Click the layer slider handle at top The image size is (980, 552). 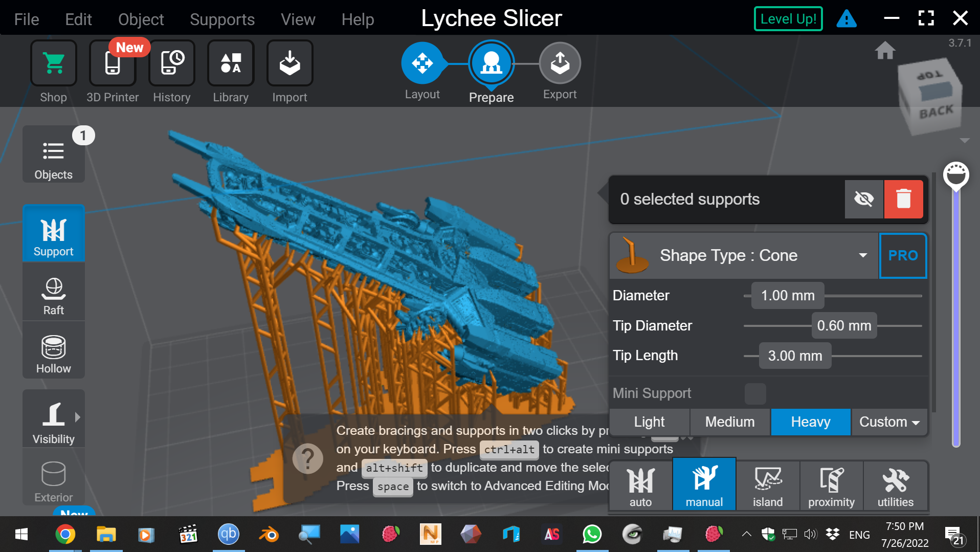pyautogui.click(x=956, y=175)
